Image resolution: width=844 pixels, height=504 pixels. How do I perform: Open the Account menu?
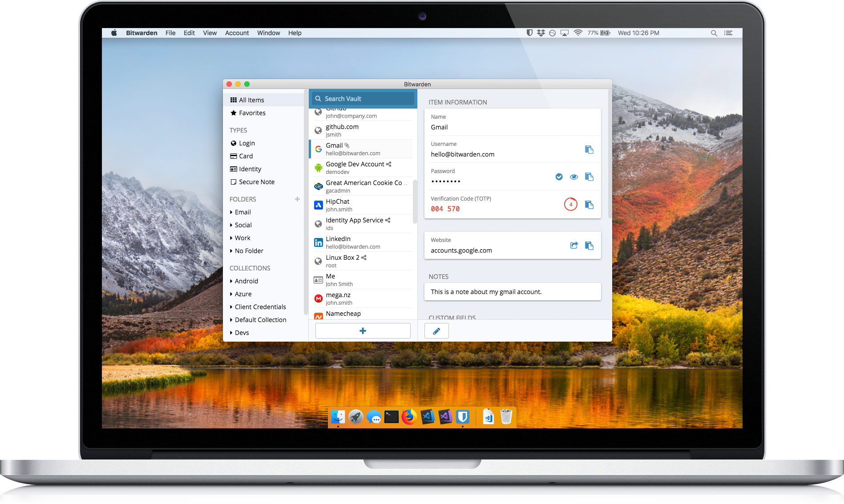click(237, 33)
